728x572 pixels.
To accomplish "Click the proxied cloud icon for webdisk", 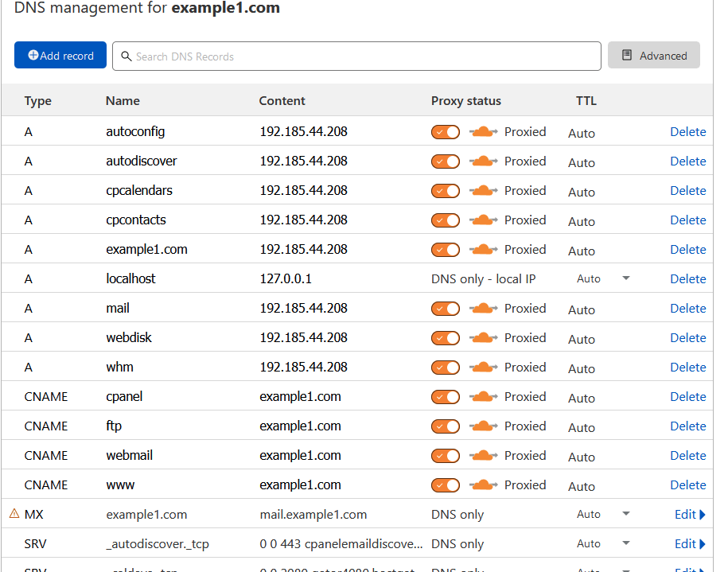I will 483,338.
